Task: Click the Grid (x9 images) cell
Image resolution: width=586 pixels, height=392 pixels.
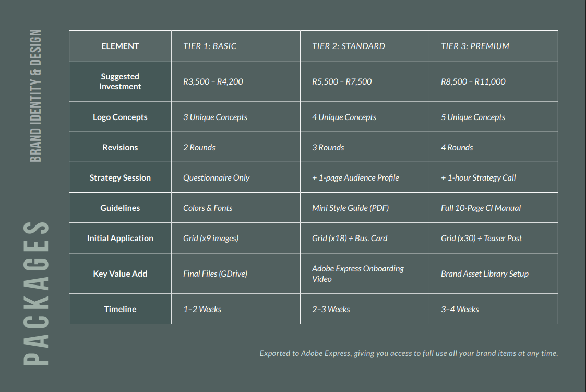Action: point(211,238)
